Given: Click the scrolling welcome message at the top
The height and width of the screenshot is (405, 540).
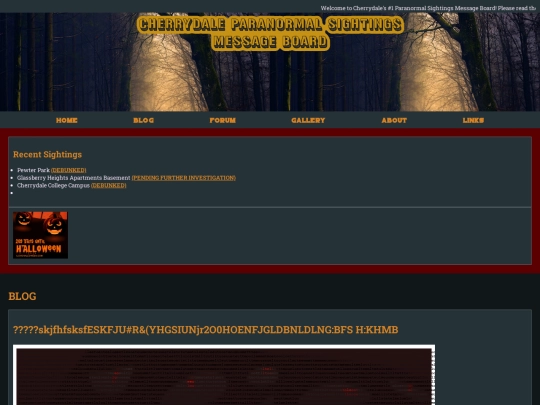Looking at the screenshot, I should point(428,8).
